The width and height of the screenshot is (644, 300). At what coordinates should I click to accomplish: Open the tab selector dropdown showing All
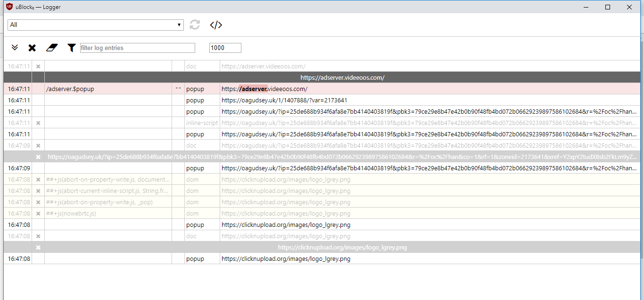tap(94, 25)
